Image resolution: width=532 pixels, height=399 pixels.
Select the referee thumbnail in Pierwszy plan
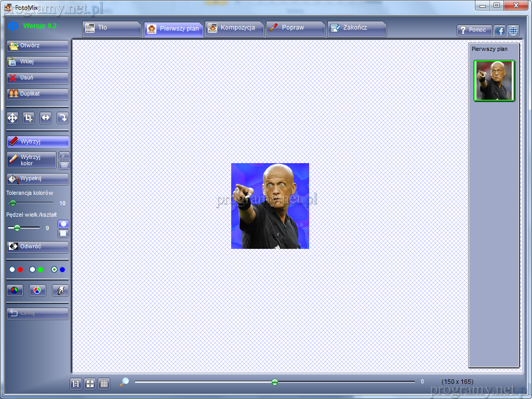tap(494, 81)
